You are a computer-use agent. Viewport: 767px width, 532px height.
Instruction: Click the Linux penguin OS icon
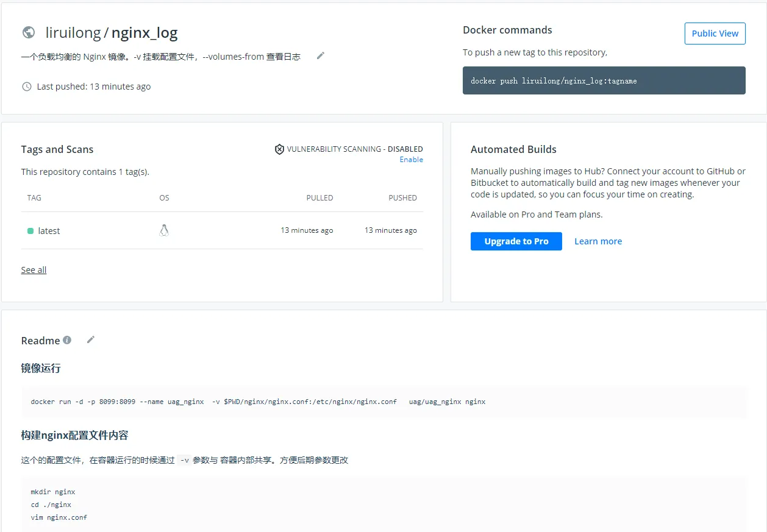coord(164,230)
